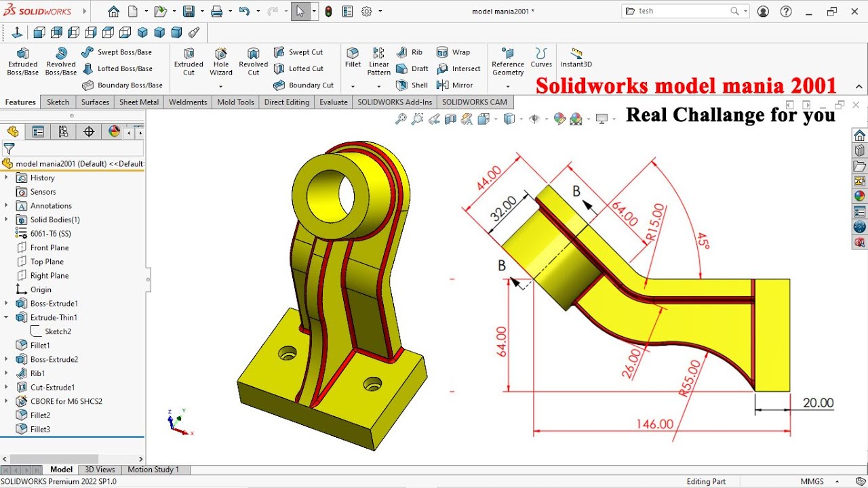
Task: Switch to the Surfaces tab
Action: pyautogui.click(x=95, y=102)
